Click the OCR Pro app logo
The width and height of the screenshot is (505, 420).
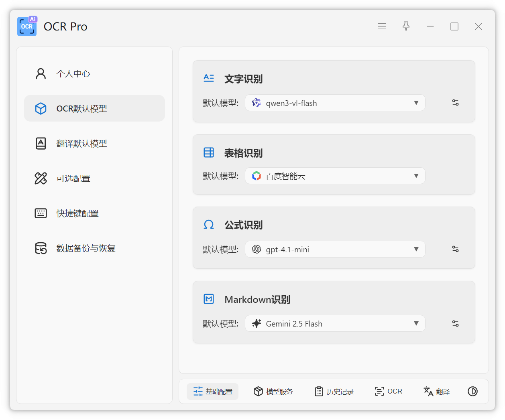27,26
